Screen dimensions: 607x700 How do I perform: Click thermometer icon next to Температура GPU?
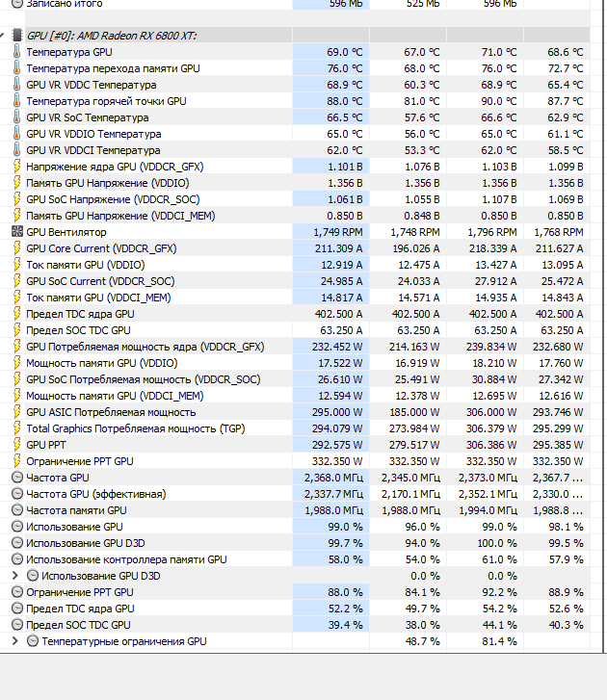(17, 52)
